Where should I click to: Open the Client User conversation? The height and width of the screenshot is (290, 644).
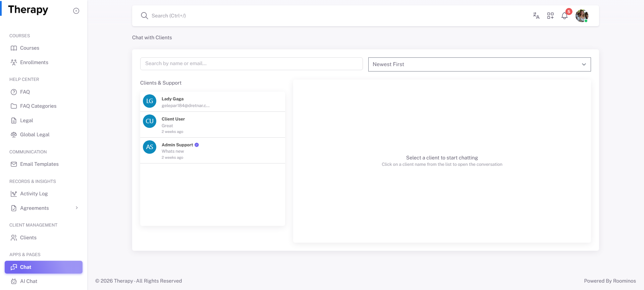click(213, 125)
